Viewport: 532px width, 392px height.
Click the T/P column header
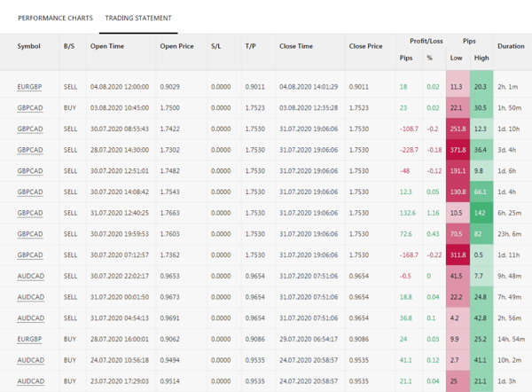[x=250, y=46]
